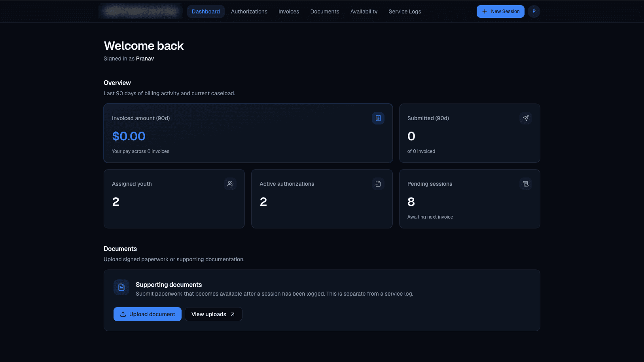Click the plus icon in New Session
644x362 pixels.
click(x=485, y=11)
